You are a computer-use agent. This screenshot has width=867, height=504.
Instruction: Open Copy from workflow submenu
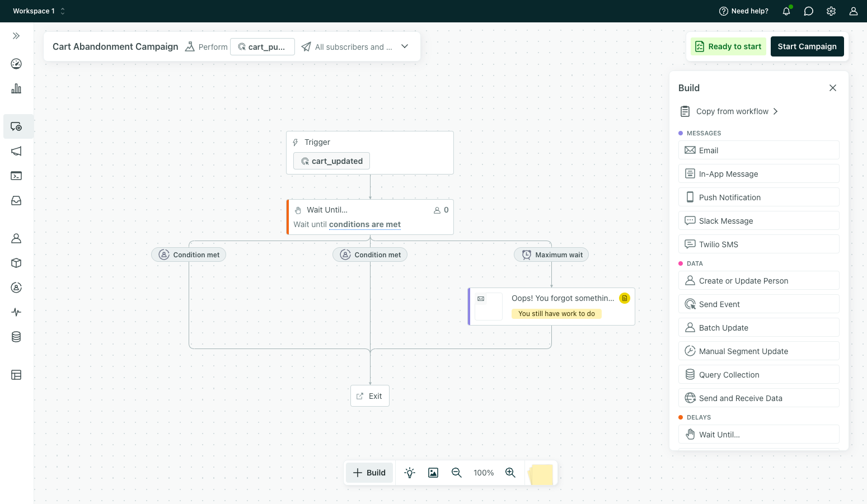tap(729, 111)
